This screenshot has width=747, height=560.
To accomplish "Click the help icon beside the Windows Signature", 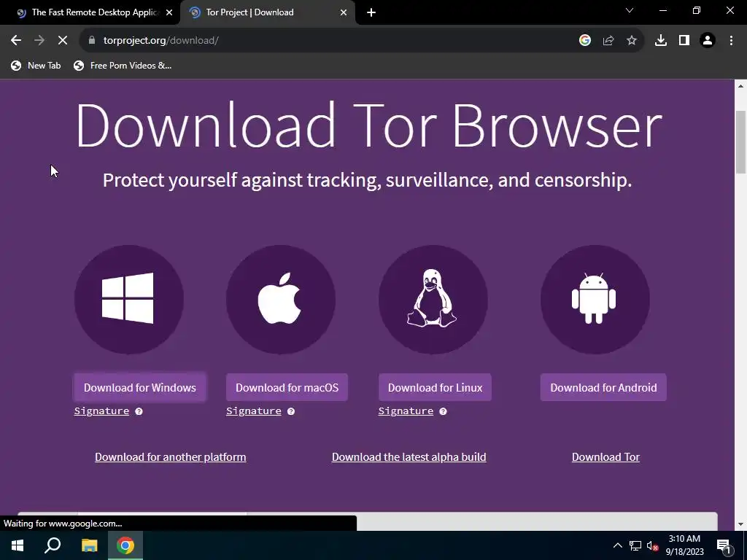I will (x=139, y=411).
